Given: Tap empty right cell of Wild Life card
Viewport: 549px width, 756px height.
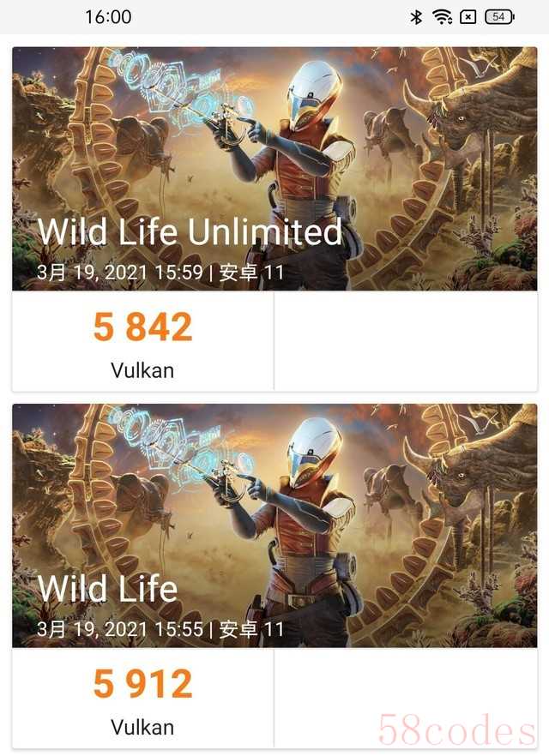Looking at the screenshot, I should point(405,698).
